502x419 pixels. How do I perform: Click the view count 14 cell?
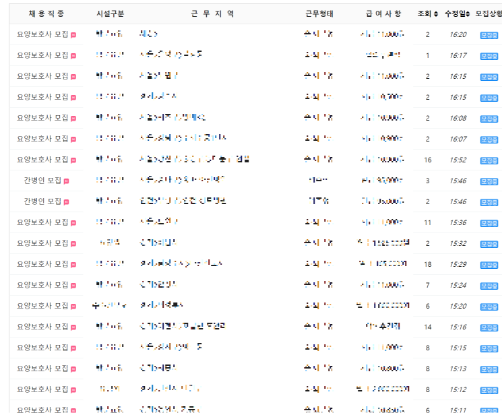click(x=428, y=327)
